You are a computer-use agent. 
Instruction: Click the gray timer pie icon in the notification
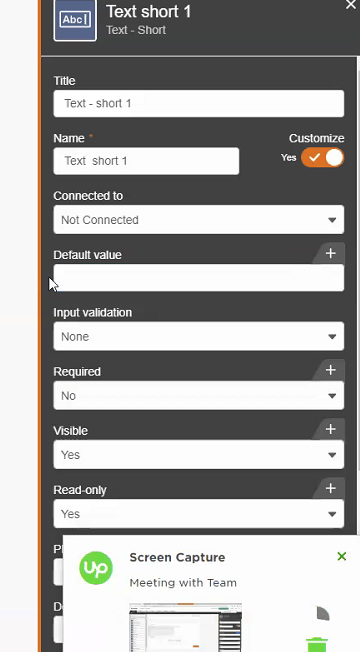click(x=323, y=613)
